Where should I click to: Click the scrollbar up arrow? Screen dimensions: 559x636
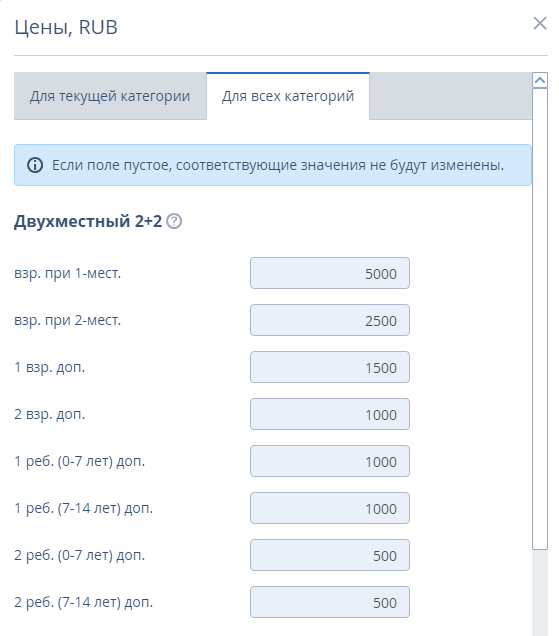click(x=540, y=80)
